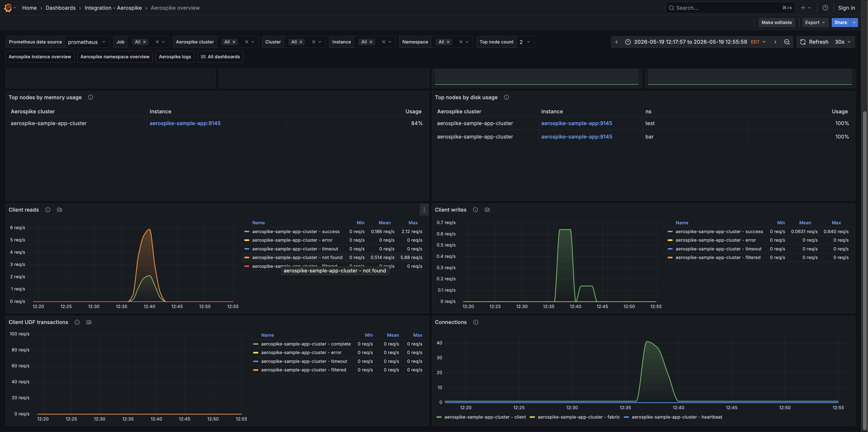Sort Client reads legend by Max column

pos(413,222)
